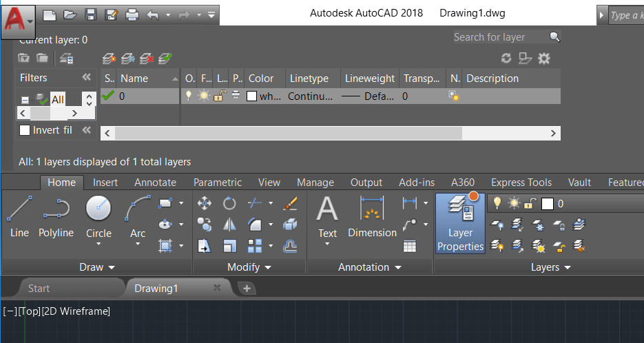644x343 pixels.
Task: Expand the Layers panel dropdown
Action: (x=551, y=267)
